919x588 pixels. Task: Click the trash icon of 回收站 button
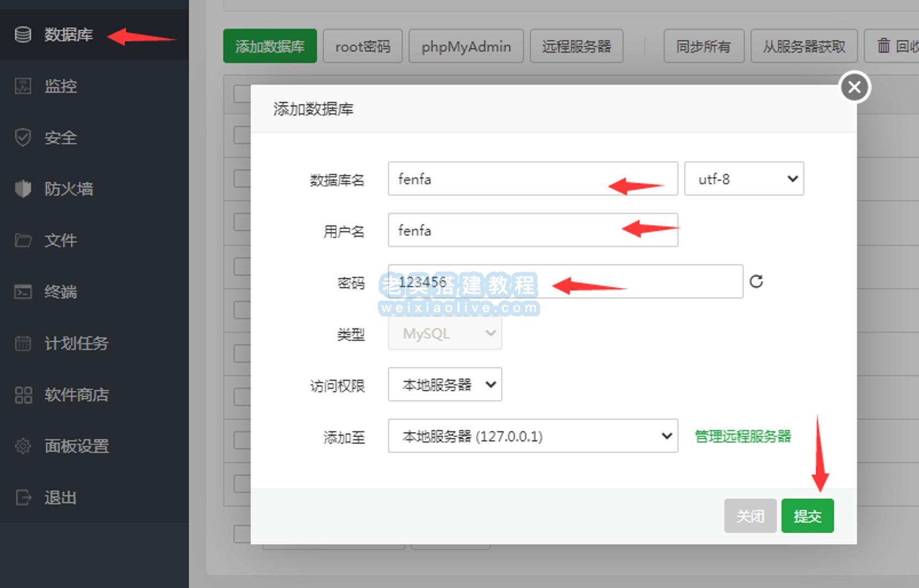point(884,46)
